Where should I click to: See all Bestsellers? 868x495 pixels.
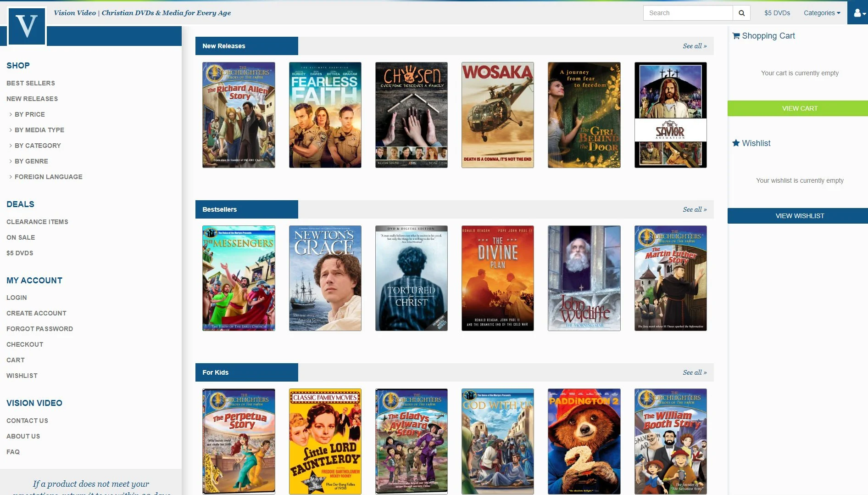(695, 209)
